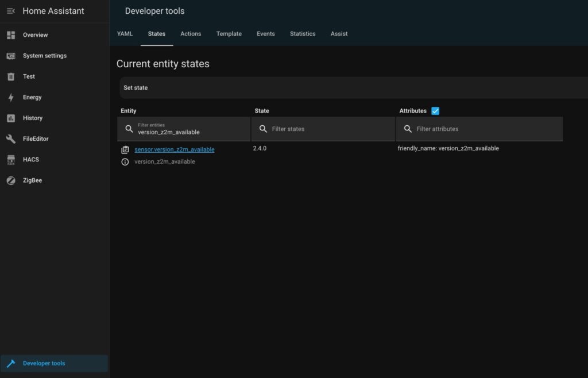Open the Test sidebar entry
Viewport: 588px width, 378px height.
55,76
